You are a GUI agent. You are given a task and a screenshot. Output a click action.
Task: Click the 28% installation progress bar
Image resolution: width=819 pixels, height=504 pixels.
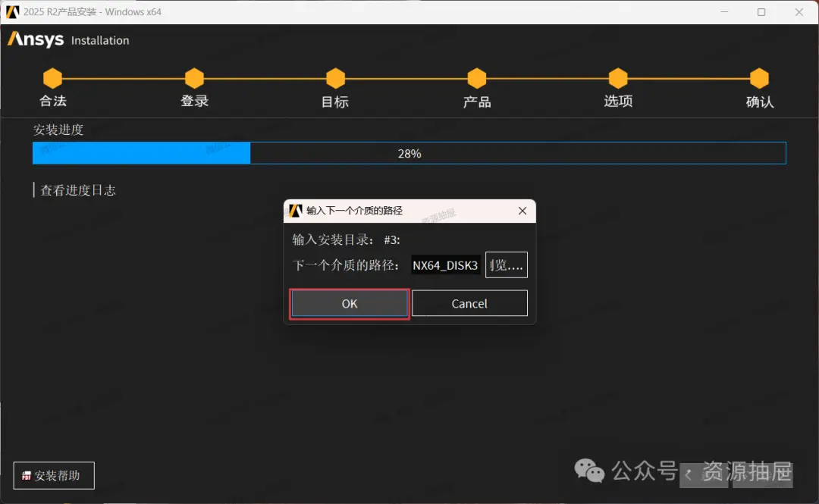point(409,153)
